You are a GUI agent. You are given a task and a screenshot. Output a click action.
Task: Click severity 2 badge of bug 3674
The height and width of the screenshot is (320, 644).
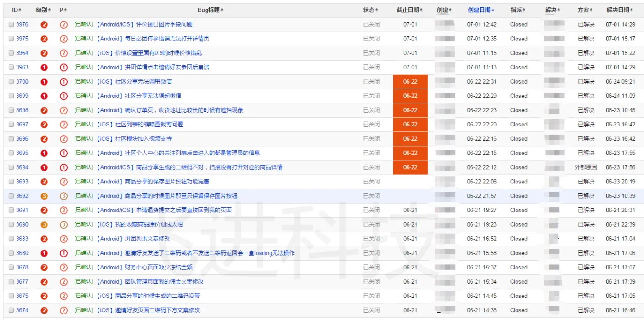[44, 310]
